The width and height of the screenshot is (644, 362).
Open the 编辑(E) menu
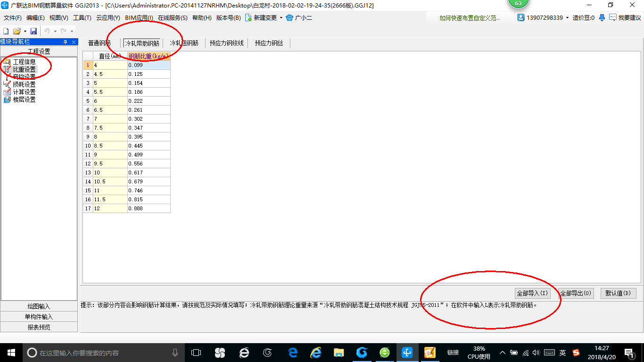[x=35, y=18]
